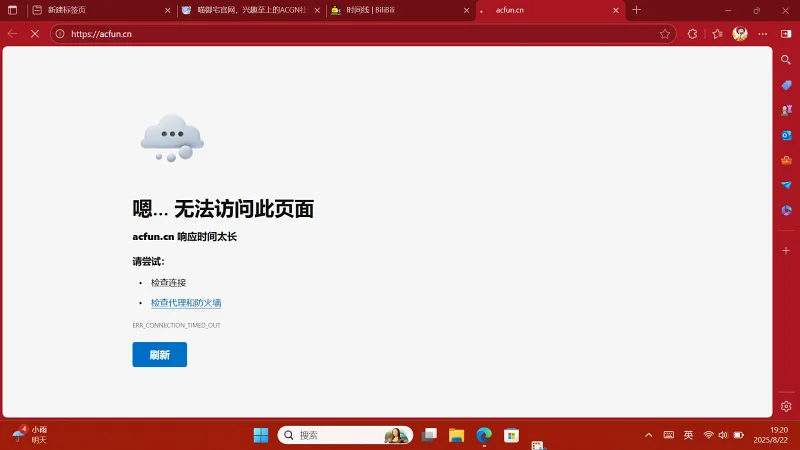
Task: Open touch keyboard tray icon
Action: (668, 435)
